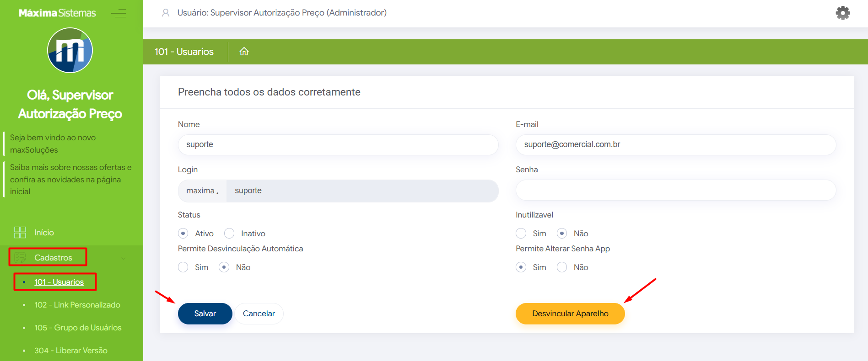
Task: Click into the E-mail input field
Action: point(675,144)
